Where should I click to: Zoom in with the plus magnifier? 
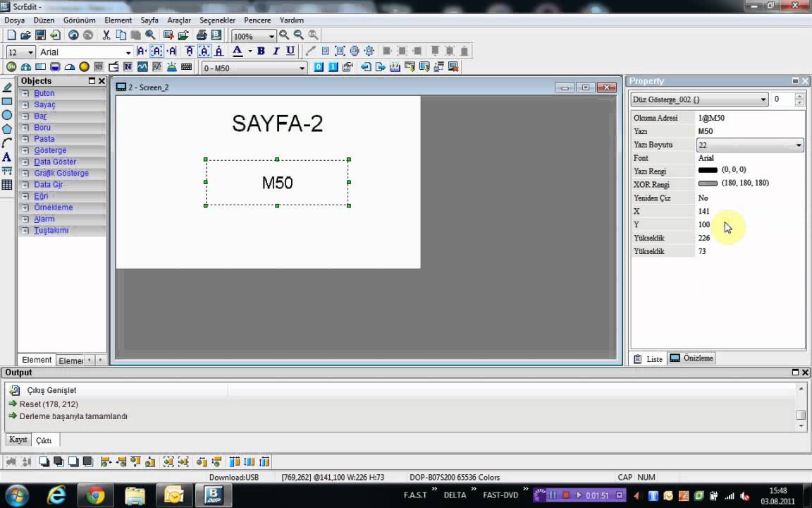tap(284, 35)
